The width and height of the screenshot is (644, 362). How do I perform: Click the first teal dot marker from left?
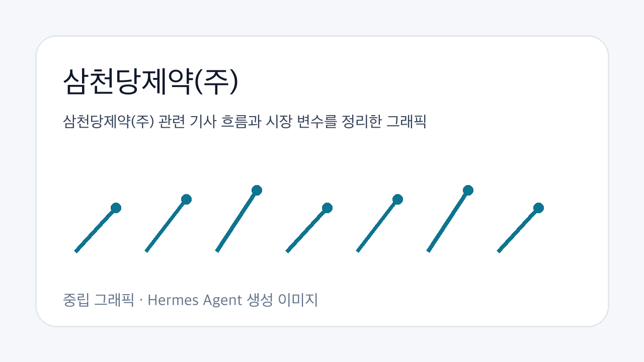116,208
